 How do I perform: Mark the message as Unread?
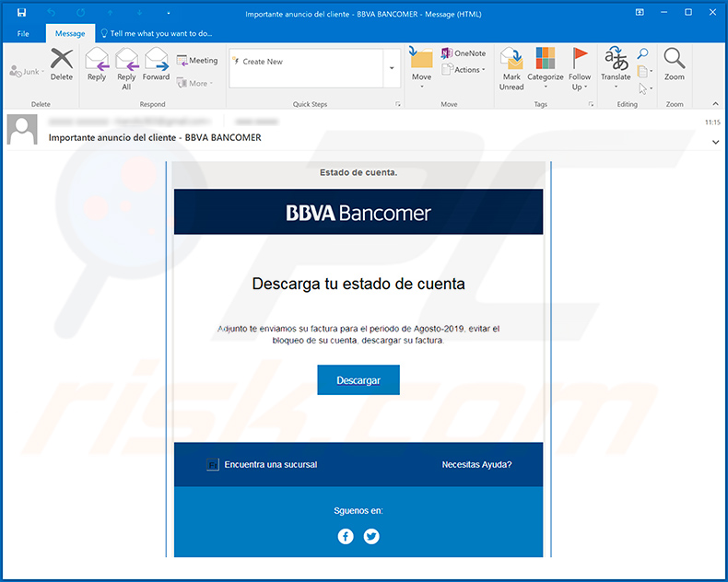(x=511, y=69)
